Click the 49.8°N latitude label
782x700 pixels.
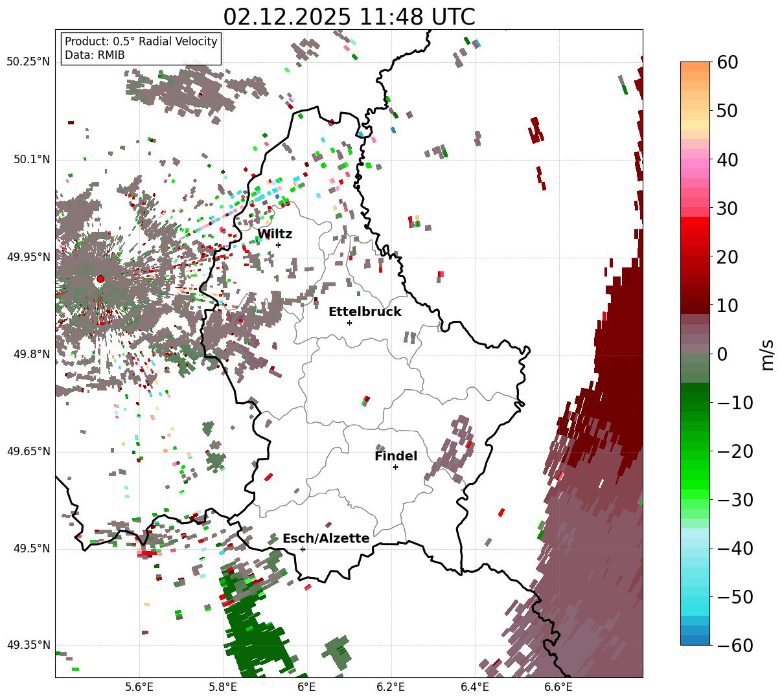32,354
